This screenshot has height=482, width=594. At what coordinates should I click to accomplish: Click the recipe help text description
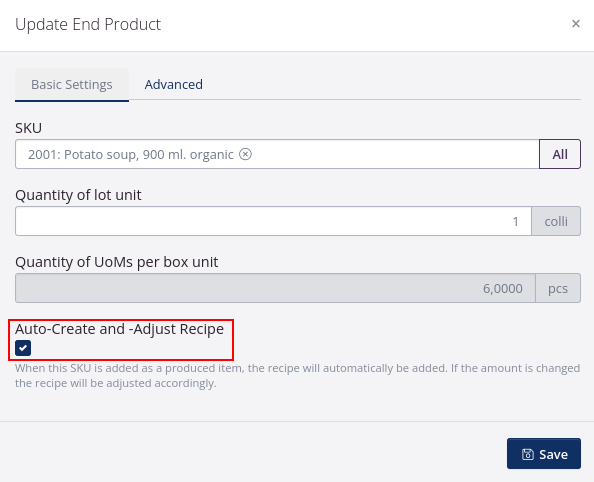point(297,376)
